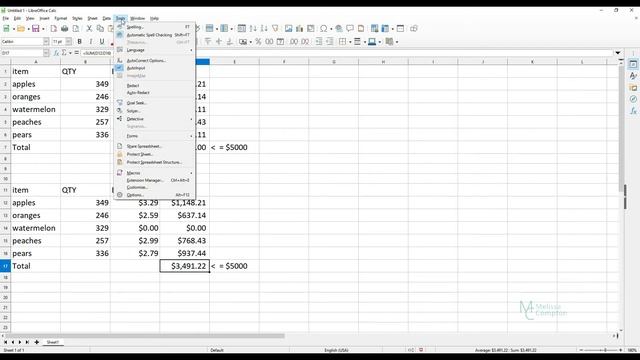640x360 pixels.
Task: Click the Delete Decimal Place icon
Action: [x=305, y=42]
